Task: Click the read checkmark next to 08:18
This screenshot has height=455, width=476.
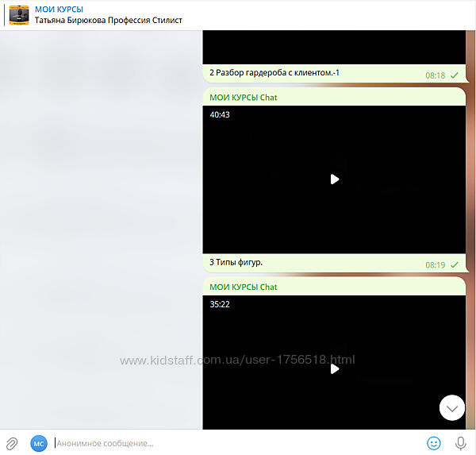Action: coord(455,75)
